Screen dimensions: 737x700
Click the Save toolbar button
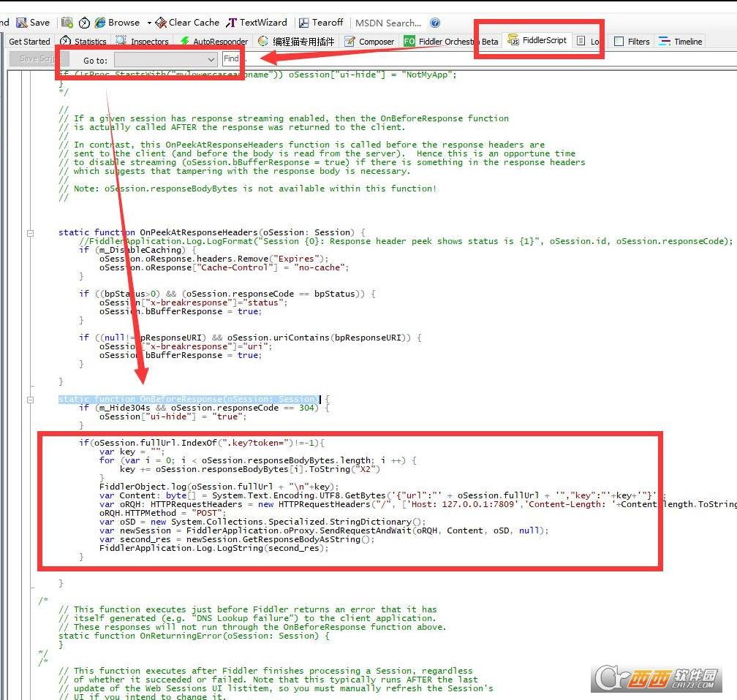click(x=33, y=23)
